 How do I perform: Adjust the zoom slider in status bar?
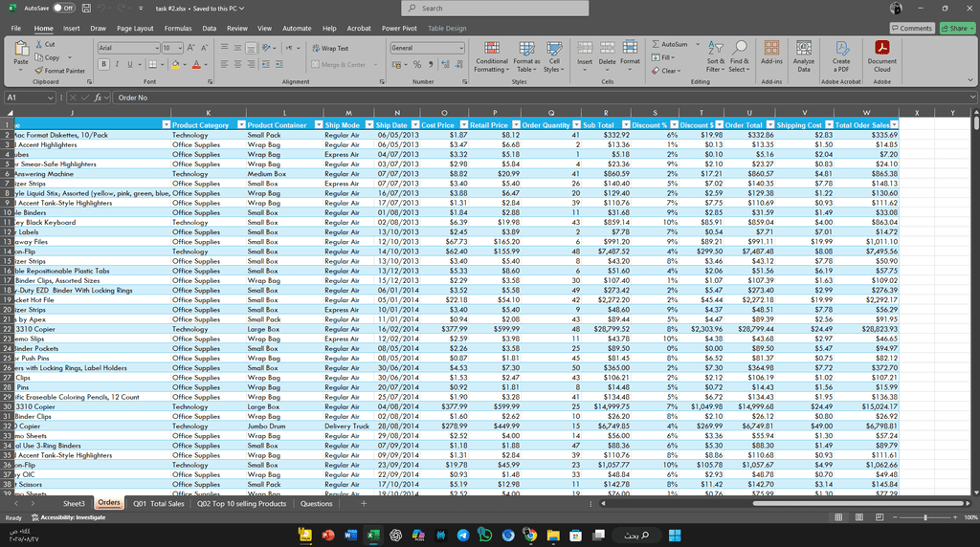coord(925,517)
